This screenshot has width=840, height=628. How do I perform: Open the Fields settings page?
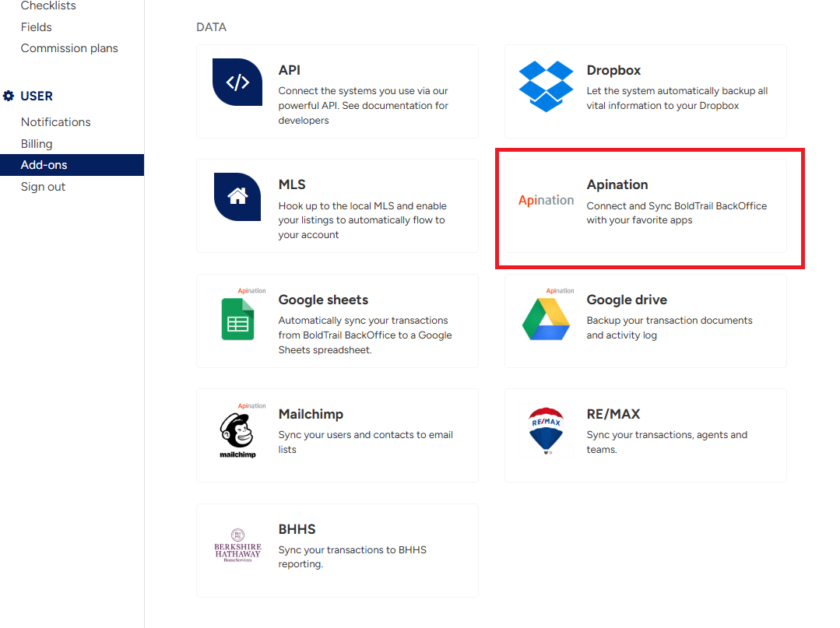click(37, 27)
